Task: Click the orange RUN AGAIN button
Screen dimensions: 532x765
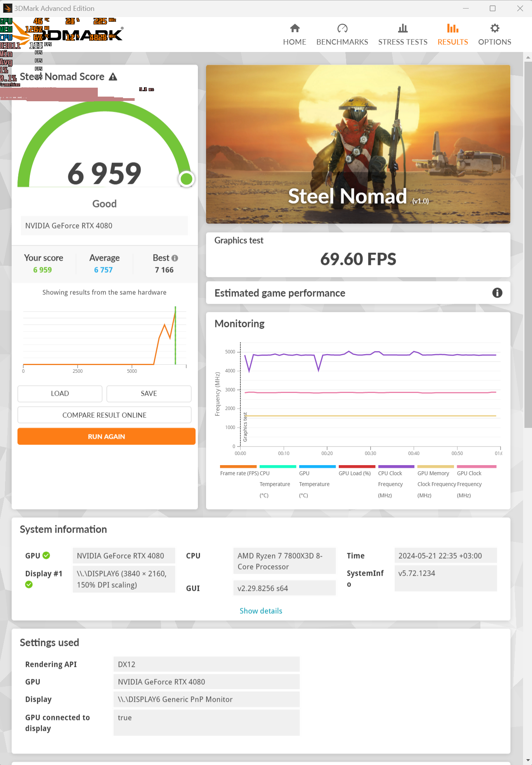Action: click(x=106, y=436)
